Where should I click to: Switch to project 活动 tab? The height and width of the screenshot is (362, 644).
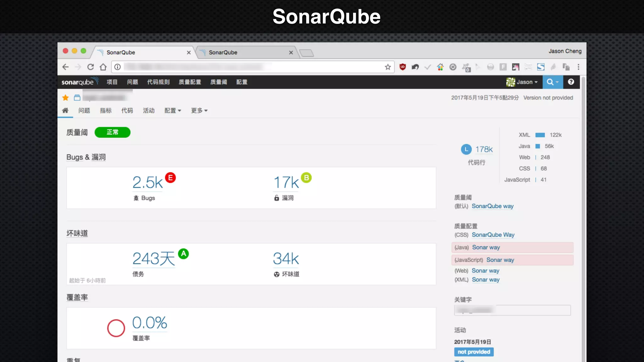(x=149, y=111)
